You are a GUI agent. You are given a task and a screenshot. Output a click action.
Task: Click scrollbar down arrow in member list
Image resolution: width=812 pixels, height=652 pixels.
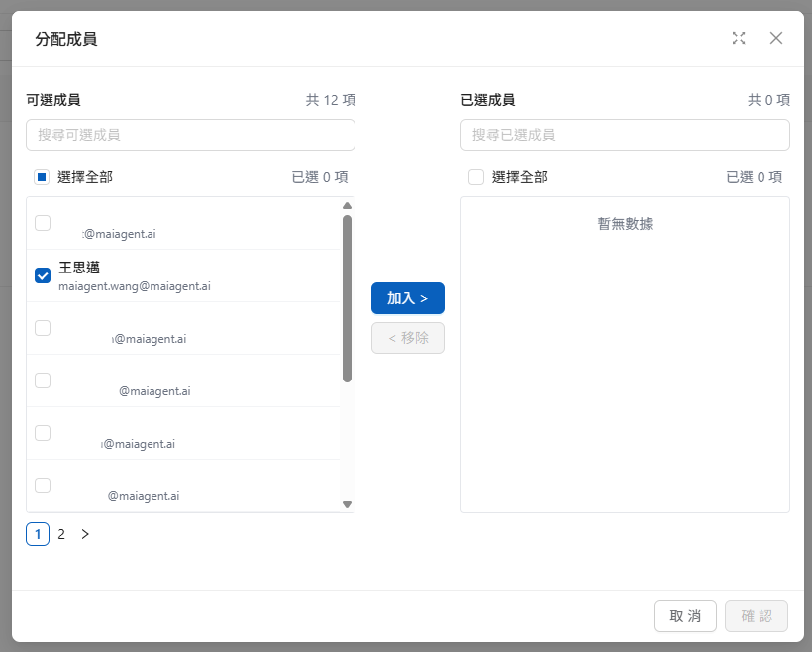click(x=347, y=504)
